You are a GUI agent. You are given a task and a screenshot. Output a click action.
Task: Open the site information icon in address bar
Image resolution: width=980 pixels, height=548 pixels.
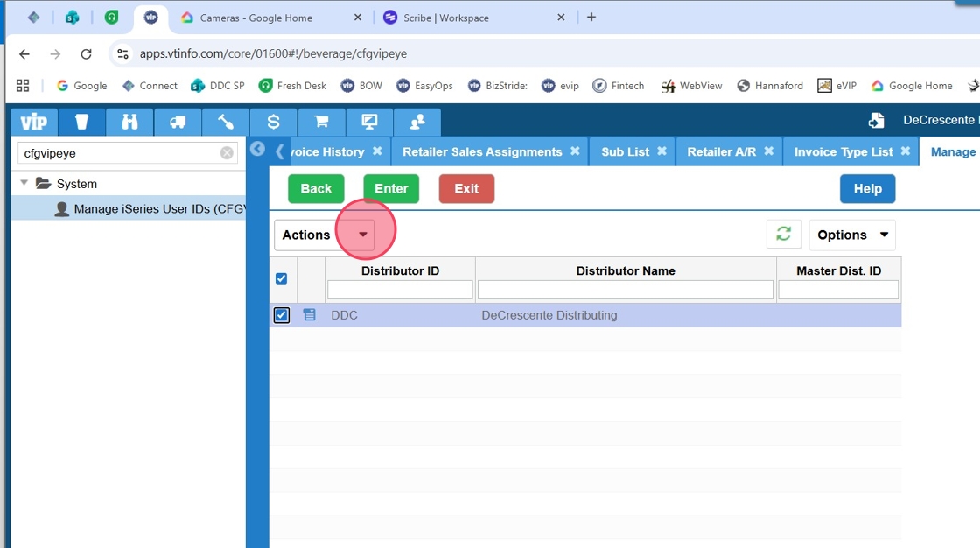123,53
